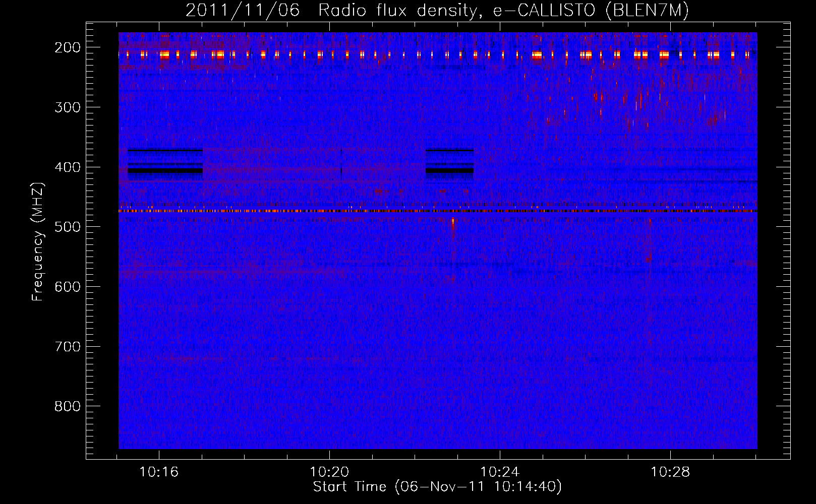The image size is (816, 504).
Task: Click the 500 frequency tick label
Action: coord(68,227)
